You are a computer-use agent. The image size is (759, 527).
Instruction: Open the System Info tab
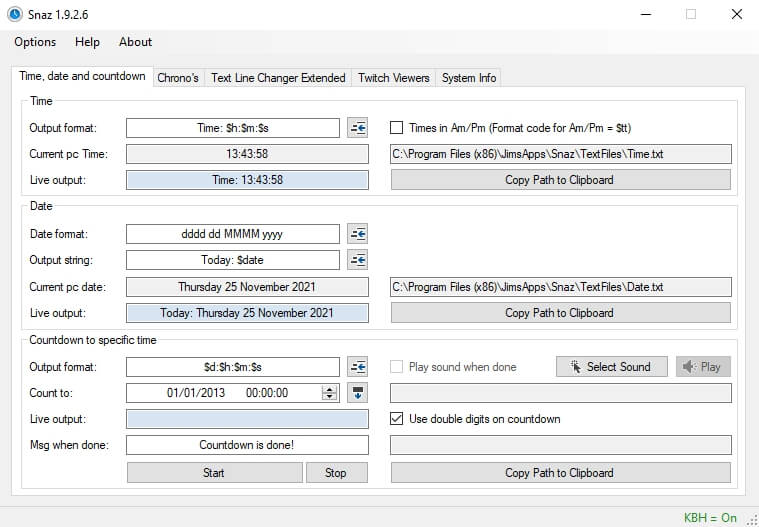click(x=469, y=78)
